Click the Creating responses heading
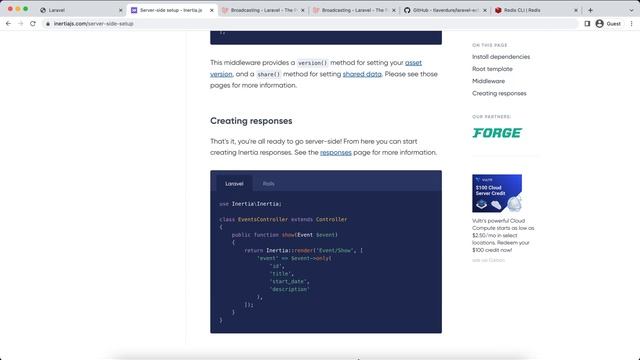Screen dimensions: 640x360 pyautogui.click(x=251, y=121)
